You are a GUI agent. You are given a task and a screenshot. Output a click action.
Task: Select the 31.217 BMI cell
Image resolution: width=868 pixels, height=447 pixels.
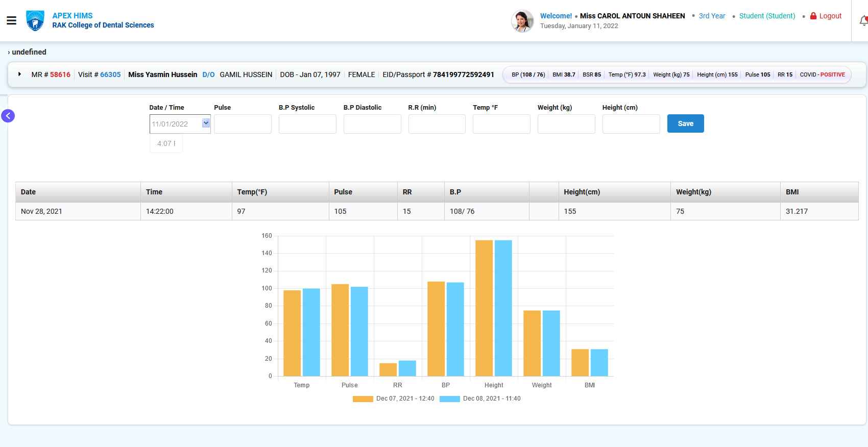click(x=819, y=211)
